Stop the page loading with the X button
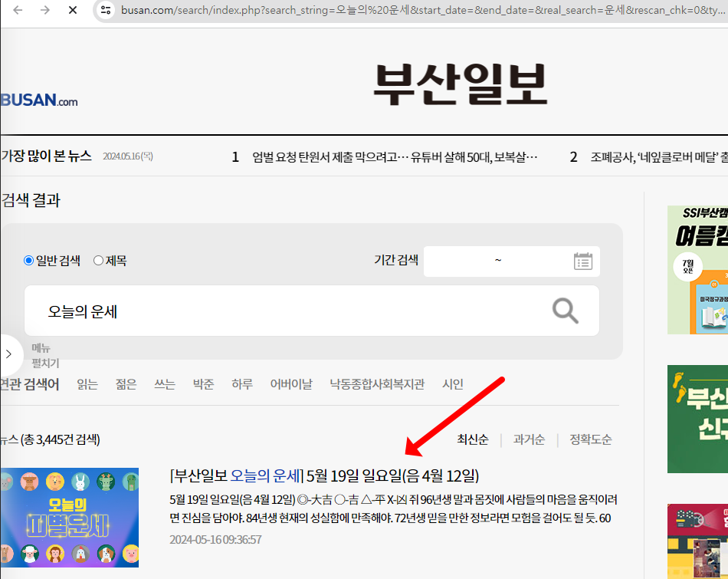 [73, 10]
